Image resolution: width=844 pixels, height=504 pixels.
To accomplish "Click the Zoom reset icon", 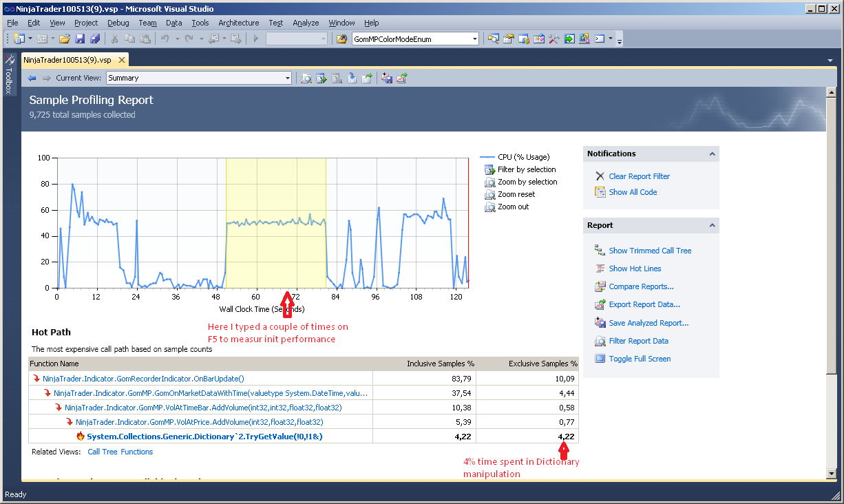I will [489, 194].
